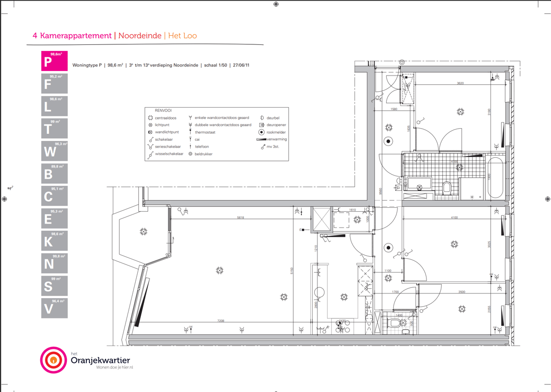Choose the B 89,8 m² tile

click(55, 174)
